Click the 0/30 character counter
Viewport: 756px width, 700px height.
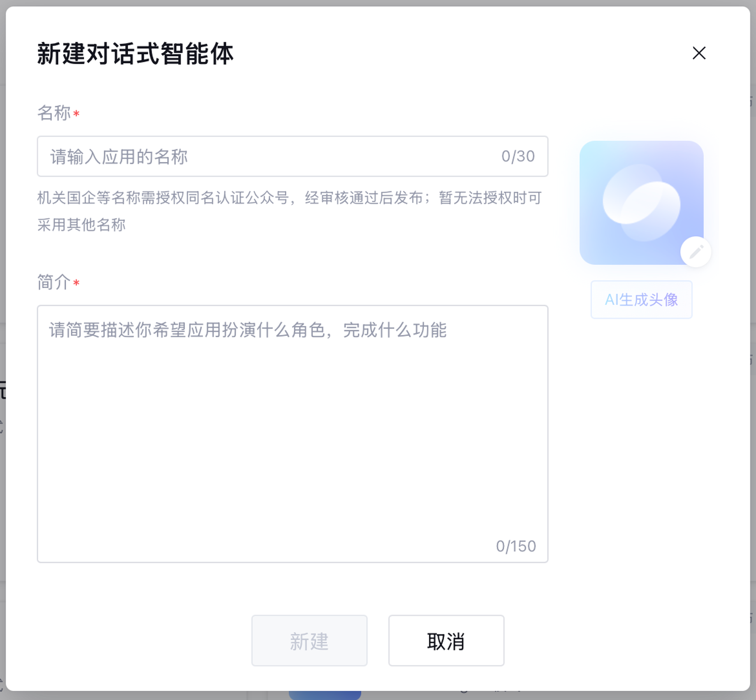click(x=518, y=156)
